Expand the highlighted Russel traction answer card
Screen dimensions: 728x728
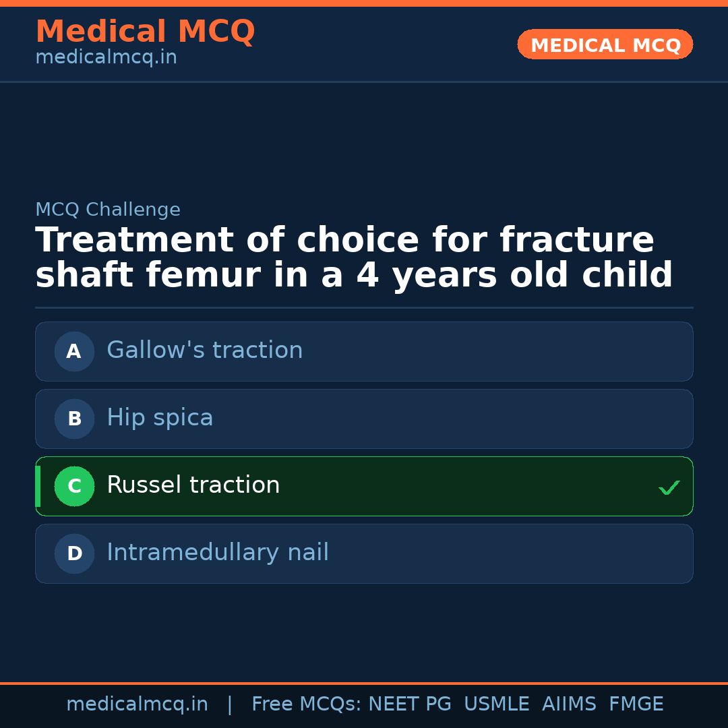pyautogui.click(x=364, y=486)
